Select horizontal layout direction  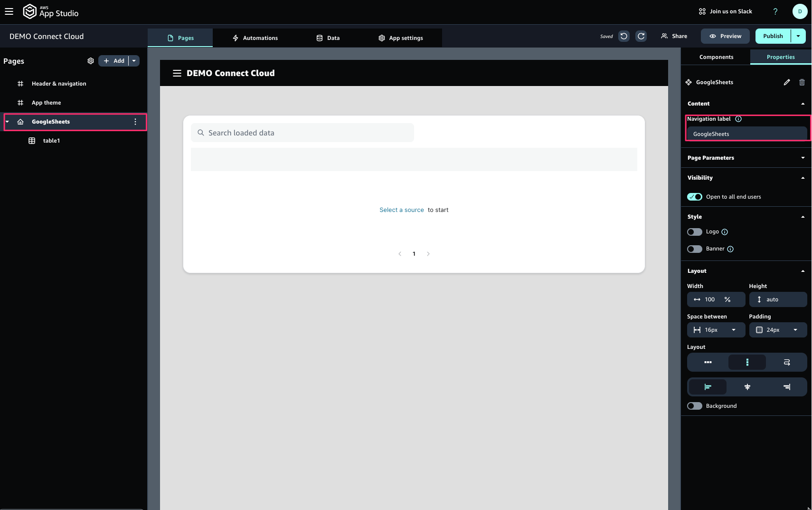coord(708,362)
